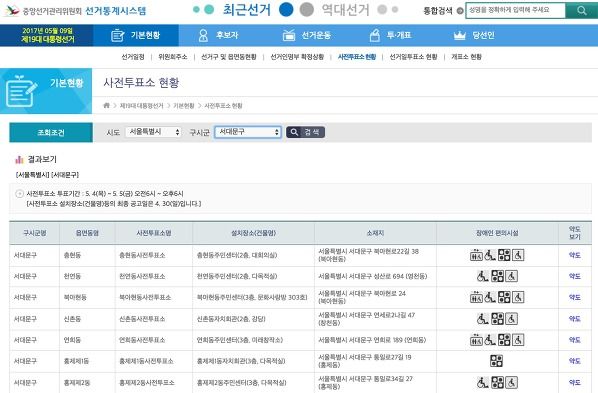
Task: Open the 약도 link for 천연동
Action: coord(575,276)
